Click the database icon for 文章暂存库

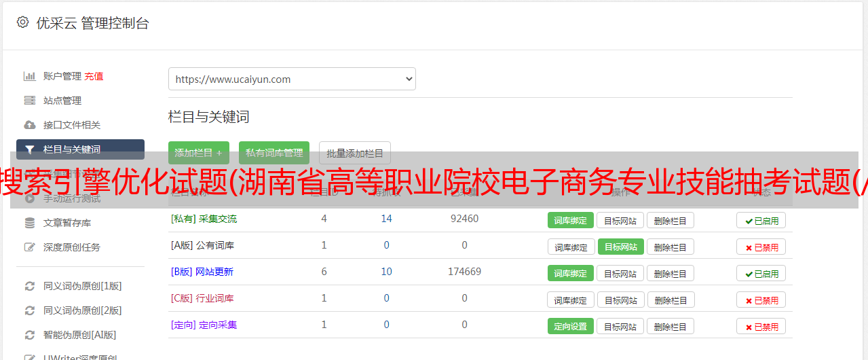point(30,223)
